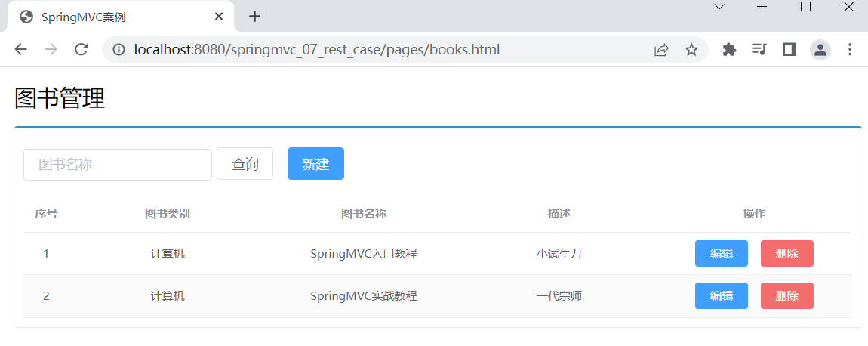Reload the page with the refresh icon

pos(82,50)
